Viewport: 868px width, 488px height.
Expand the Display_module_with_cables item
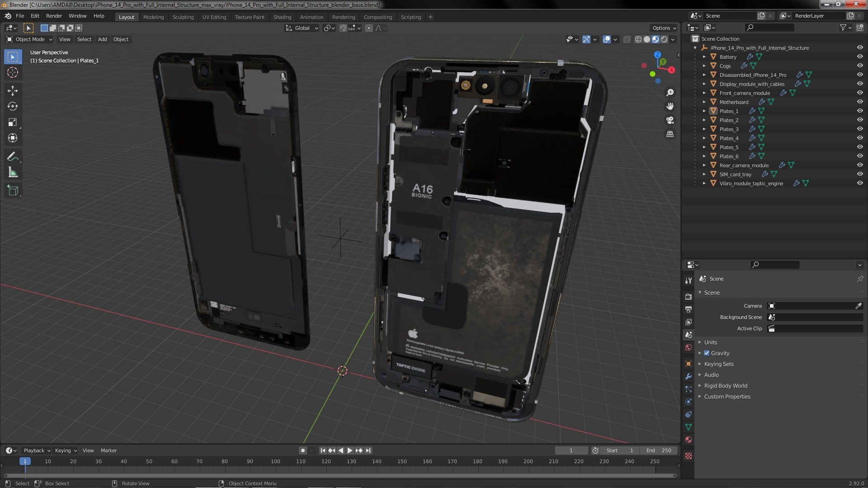(704, 84)
